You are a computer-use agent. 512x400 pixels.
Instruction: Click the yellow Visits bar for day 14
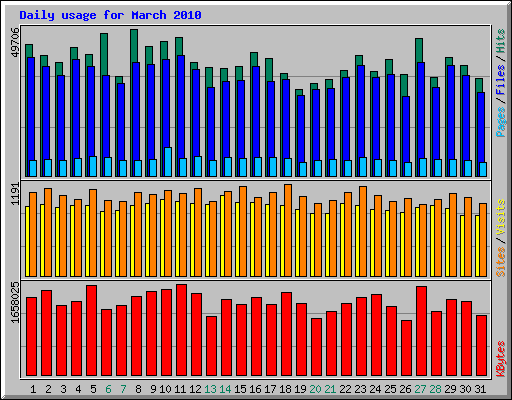(222, 236)
